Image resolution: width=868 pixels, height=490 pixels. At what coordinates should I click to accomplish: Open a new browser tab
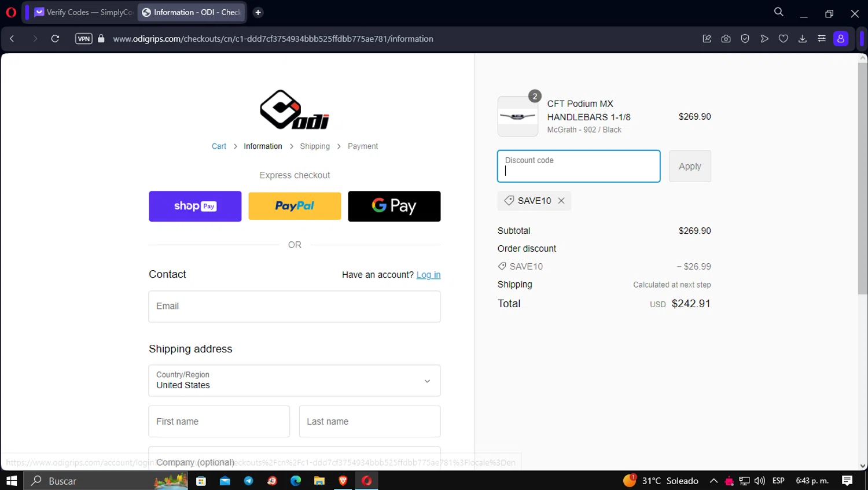click(258, 12)
